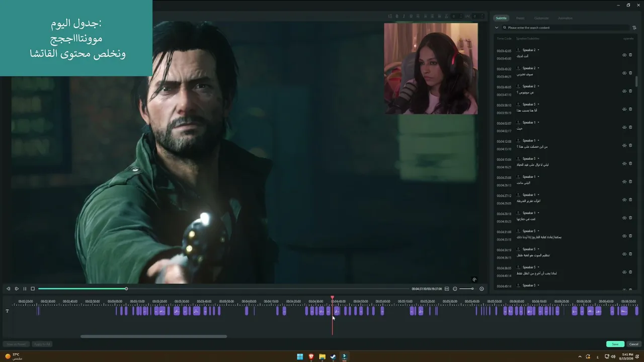Screen dimensions: 644x362
Task: Split the subtitle at 00:03:42:05
Action: point(624,55)
